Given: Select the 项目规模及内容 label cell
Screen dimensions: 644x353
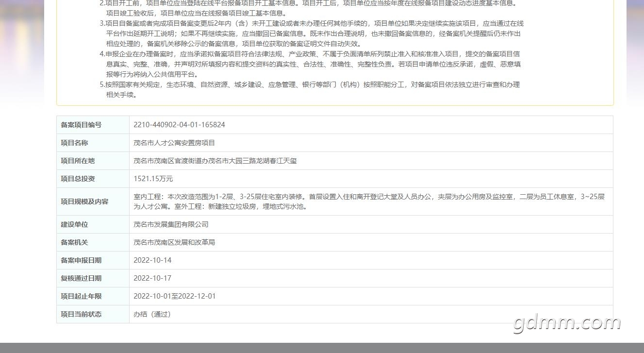Looking at the screenshot, I should 93,202.
